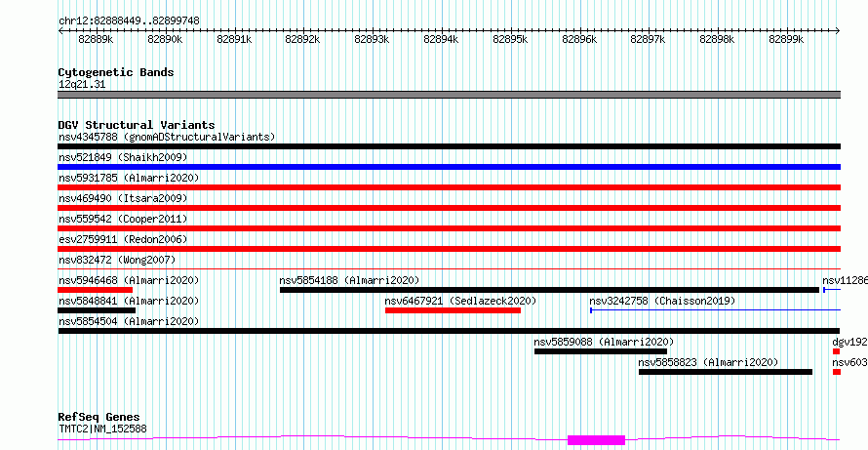
Task: Click the 12q21.31 band label
Action: pos(82,85)
